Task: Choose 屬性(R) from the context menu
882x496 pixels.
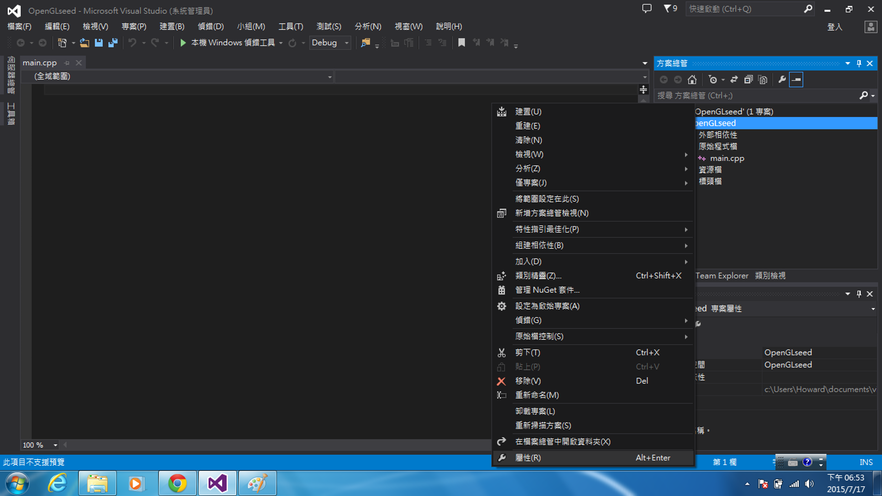Action: [x=593, y=458]
